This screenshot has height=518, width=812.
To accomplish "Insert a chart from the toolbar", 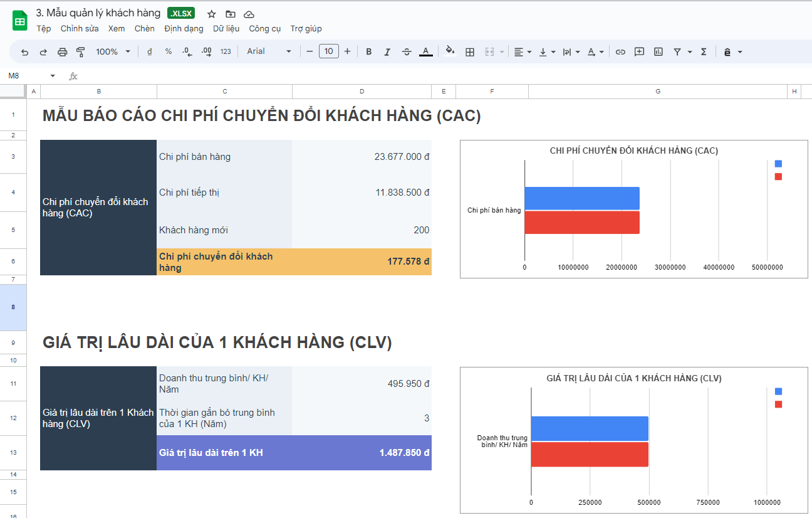I will [658, 51].
